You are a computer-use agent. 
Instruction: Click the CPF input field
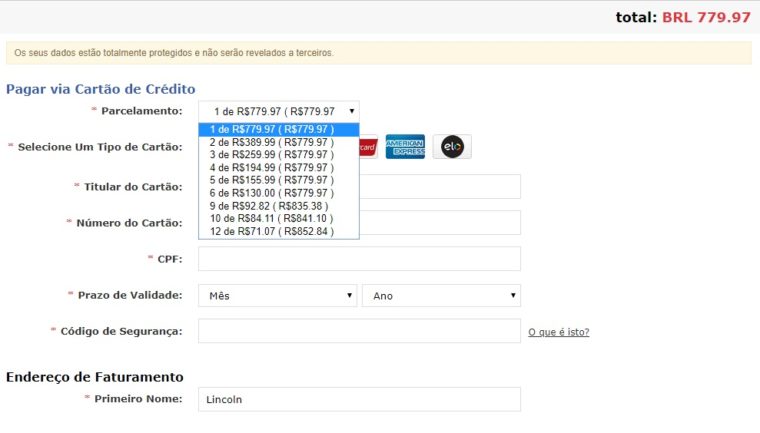pyautogui.click(x=359, y=258)
